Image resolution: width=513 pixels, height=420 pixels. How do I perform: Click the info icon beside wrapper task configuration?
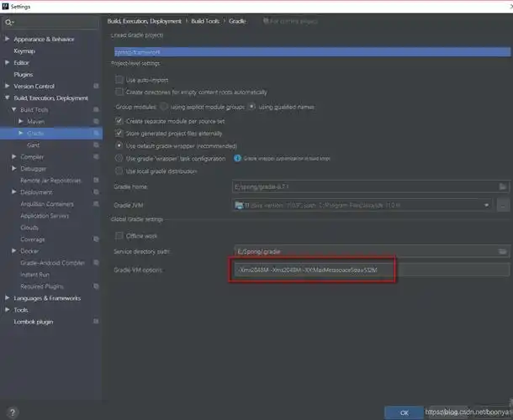coord(240,158)
